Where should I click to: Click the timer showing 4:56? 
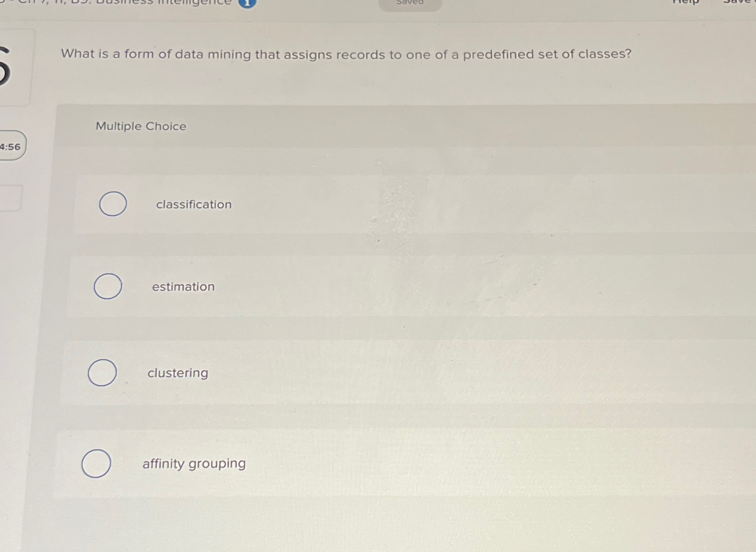11,147
